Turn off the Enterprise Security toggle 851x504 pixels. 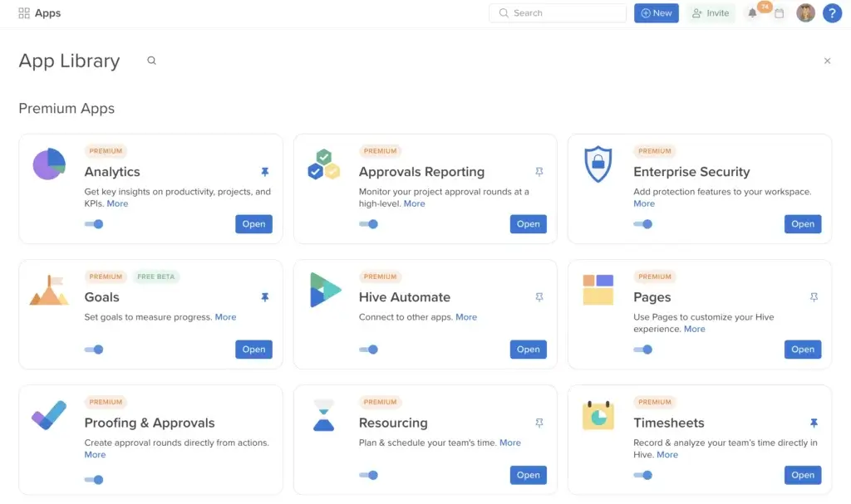point(643,224)
